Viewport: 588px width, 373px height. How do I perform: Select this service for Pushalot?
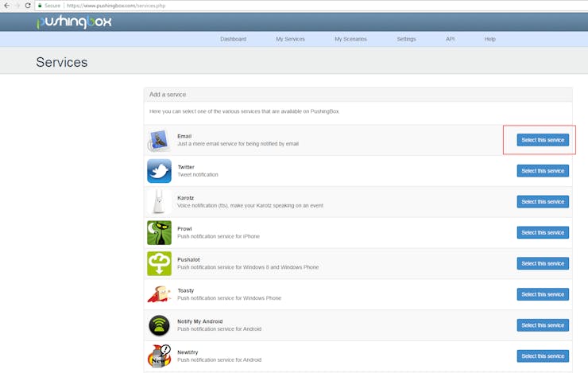point(543,263)
